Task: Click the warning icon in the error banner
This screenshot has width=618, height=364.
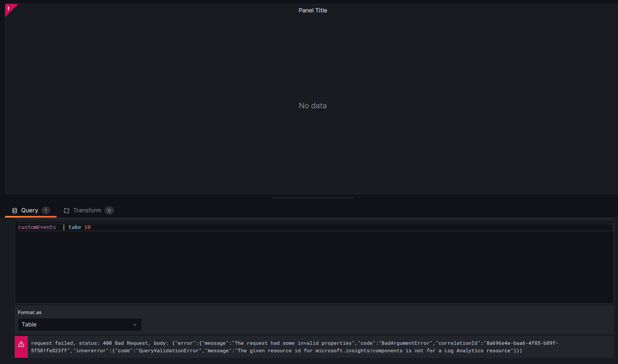Action: pos(21,343)
